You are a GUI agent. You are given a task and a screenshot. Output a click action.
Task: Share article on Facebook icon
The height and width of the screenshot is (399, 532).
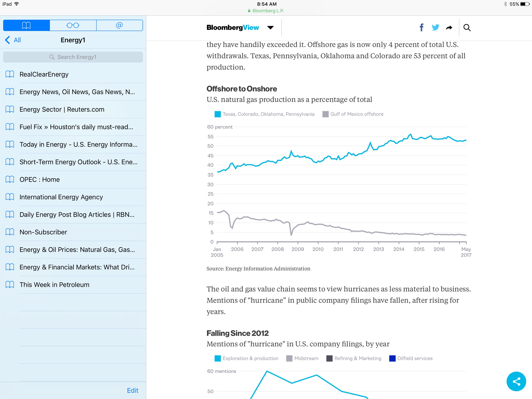421,28
